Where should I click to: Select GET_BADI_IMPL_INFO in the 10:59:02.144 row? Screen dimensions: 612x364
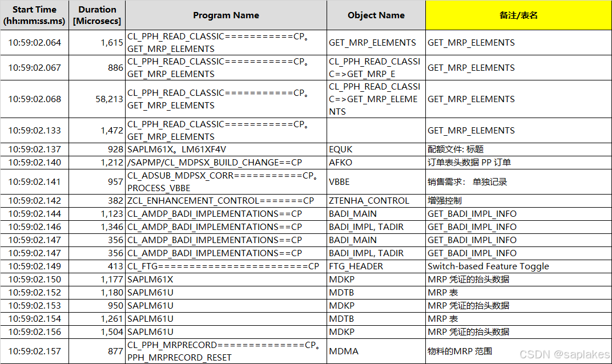472,214
